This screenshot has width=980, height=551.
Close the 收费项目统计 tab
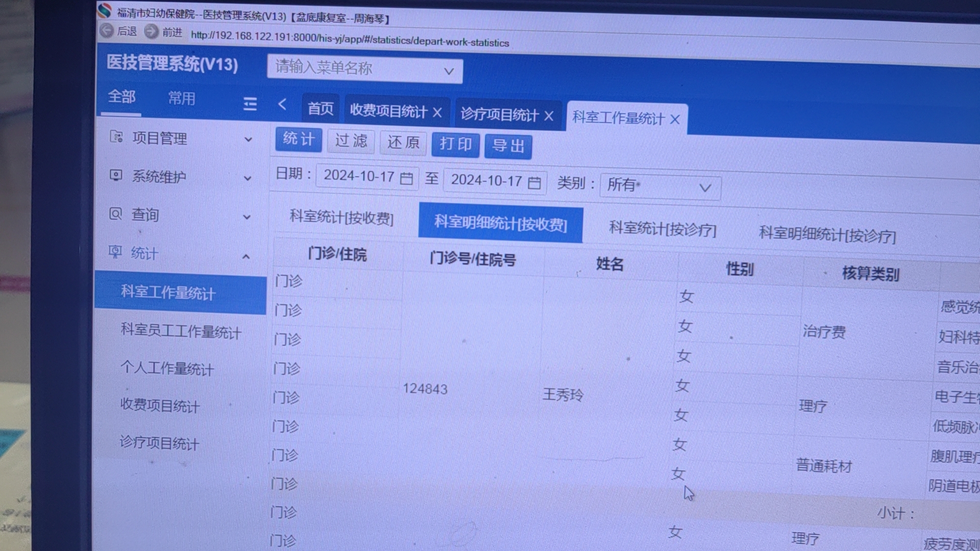tap(437, 112)
